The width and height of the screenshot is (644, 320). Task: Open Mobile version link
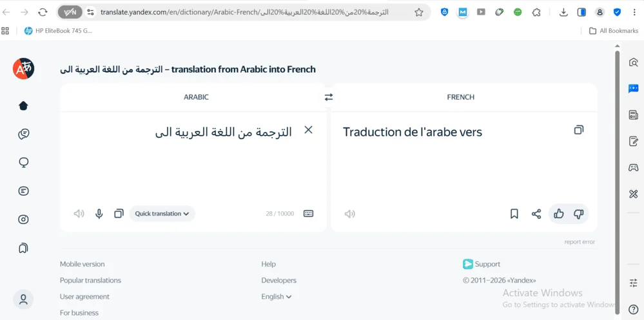click(82, 264)
